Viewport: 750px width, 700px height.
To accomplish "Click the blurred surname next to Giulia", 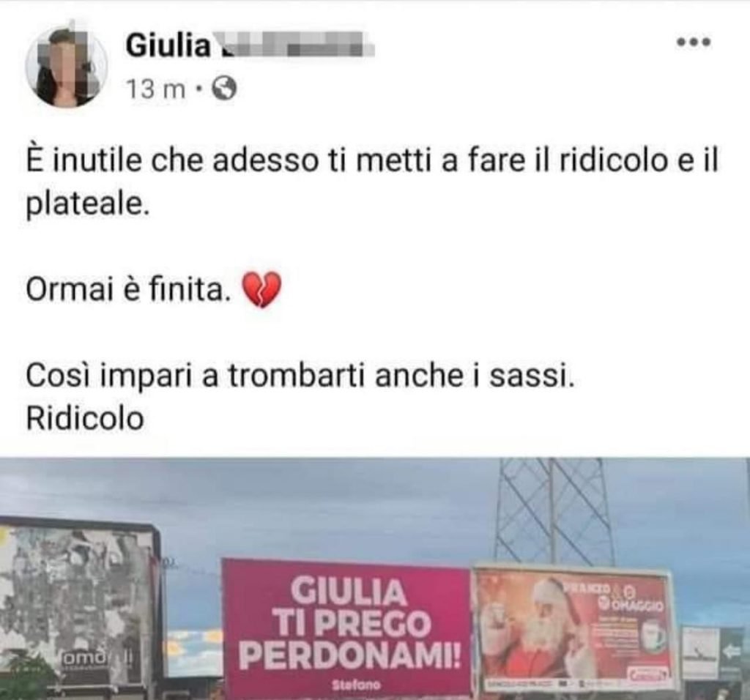I will pos(294,44).
